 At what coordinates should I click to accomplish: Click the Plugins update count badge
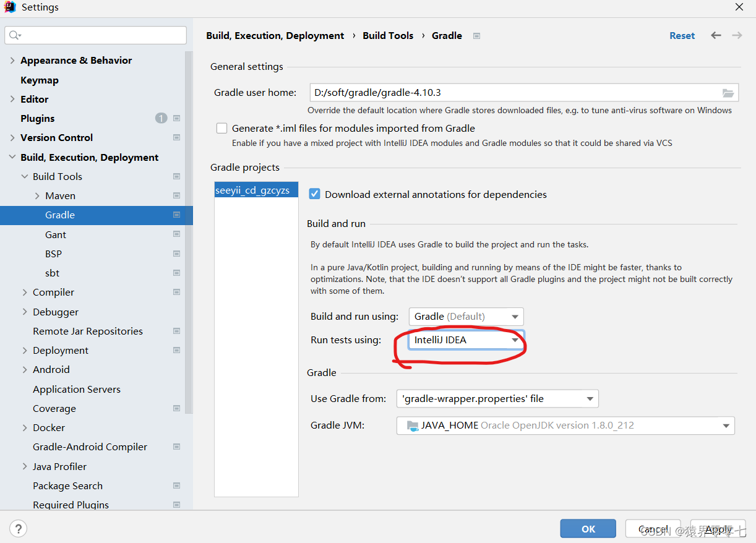click(x=161, y=118)
